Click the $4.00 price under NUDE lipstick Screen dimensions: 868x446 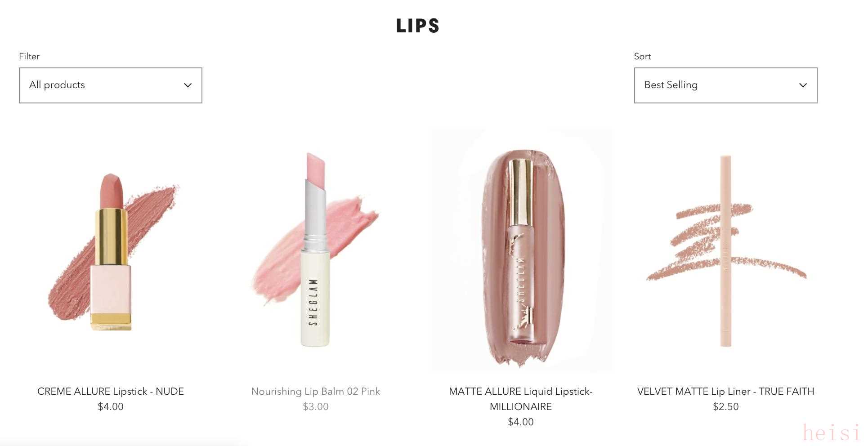click(111, 407)
